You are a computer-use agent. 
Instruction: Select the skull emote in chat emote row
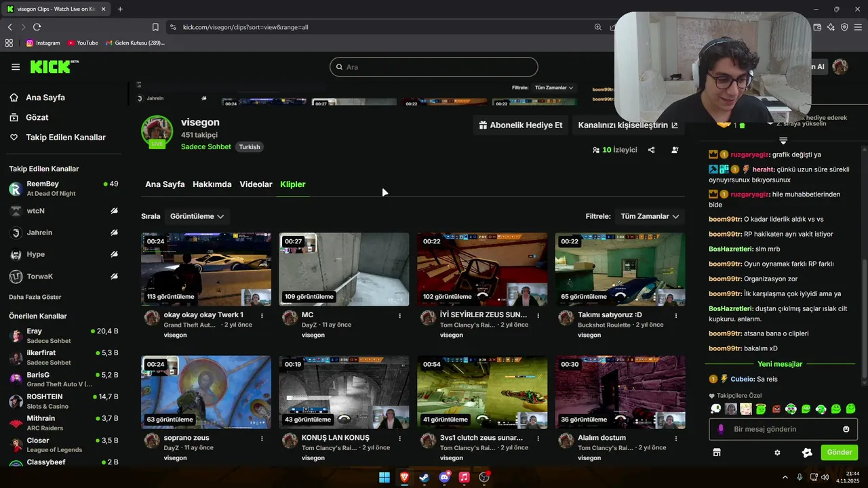[715, 409]
